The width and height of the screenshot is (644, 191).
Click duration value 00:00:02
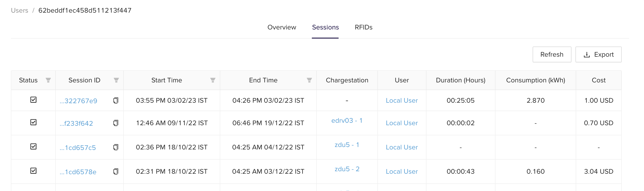tap(461, 123)
